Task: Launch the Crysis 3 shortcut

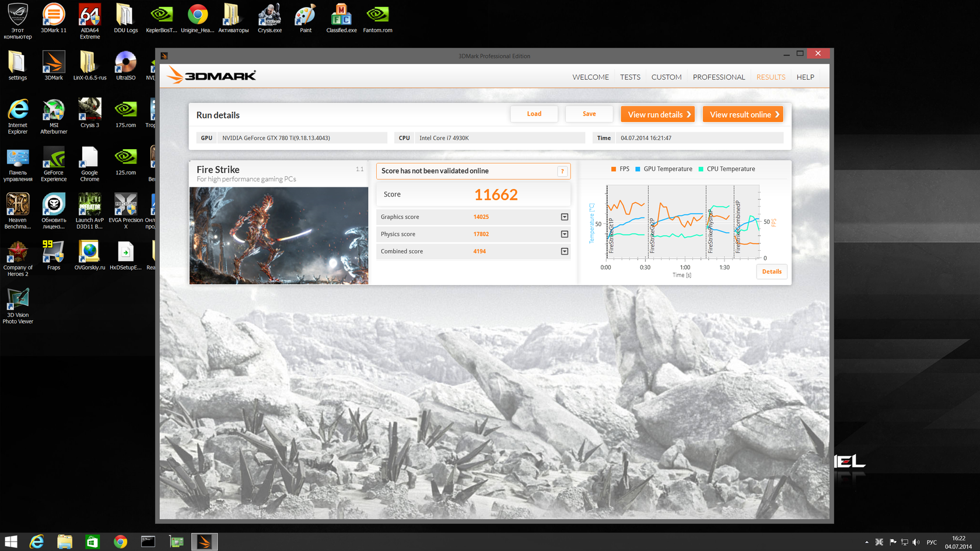Action: point(90,113)
